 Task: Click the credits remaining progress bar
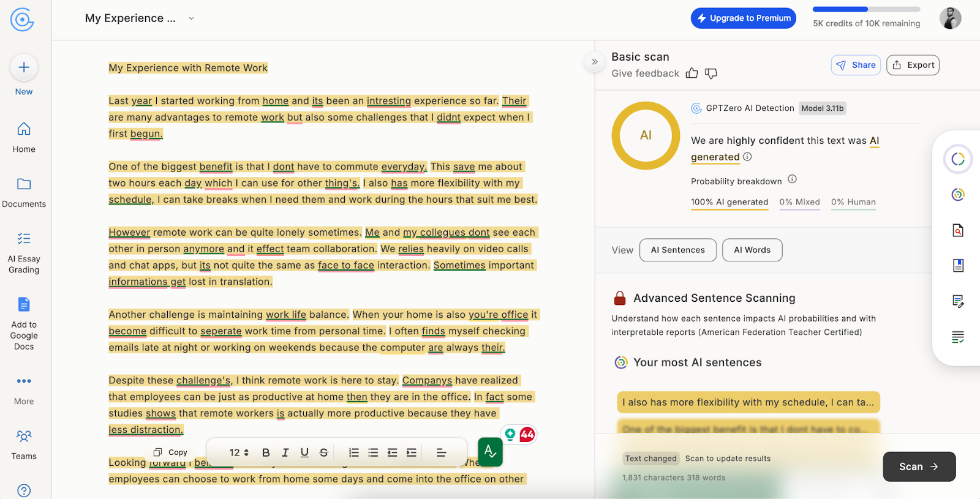tap(866, 9)
